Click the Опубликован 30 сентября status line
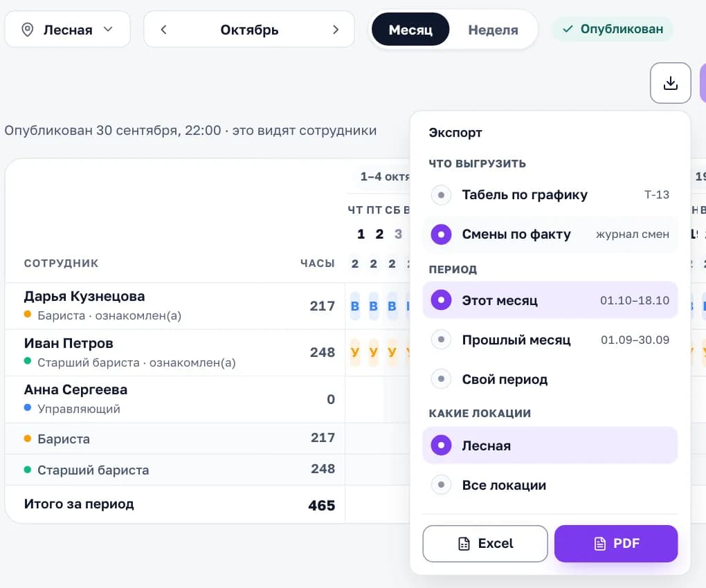Screen dimensions: 706x588 (190, 131)
